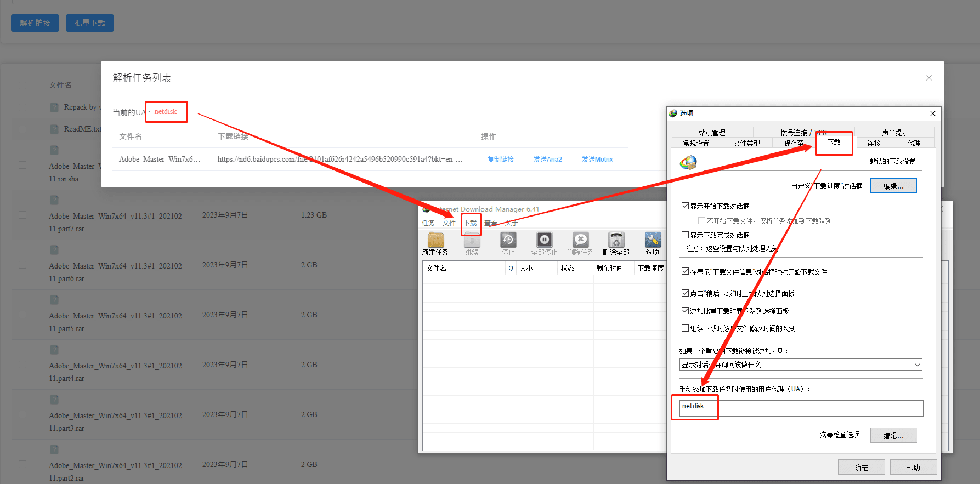The width and height of the screenshot is (980, 484).
Task: Click the 复制链接 link
Action: [500, 160]
